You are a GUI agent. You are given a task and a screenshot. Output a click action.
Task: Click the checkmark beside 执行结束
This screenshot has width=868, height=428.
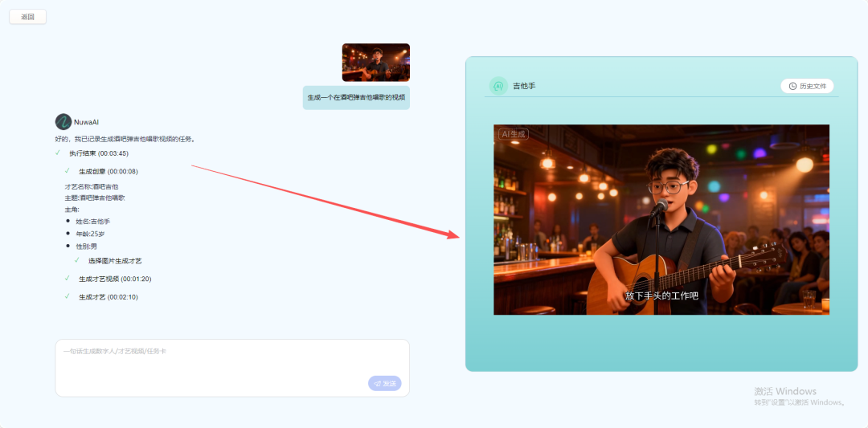click(x=57, y=153)
